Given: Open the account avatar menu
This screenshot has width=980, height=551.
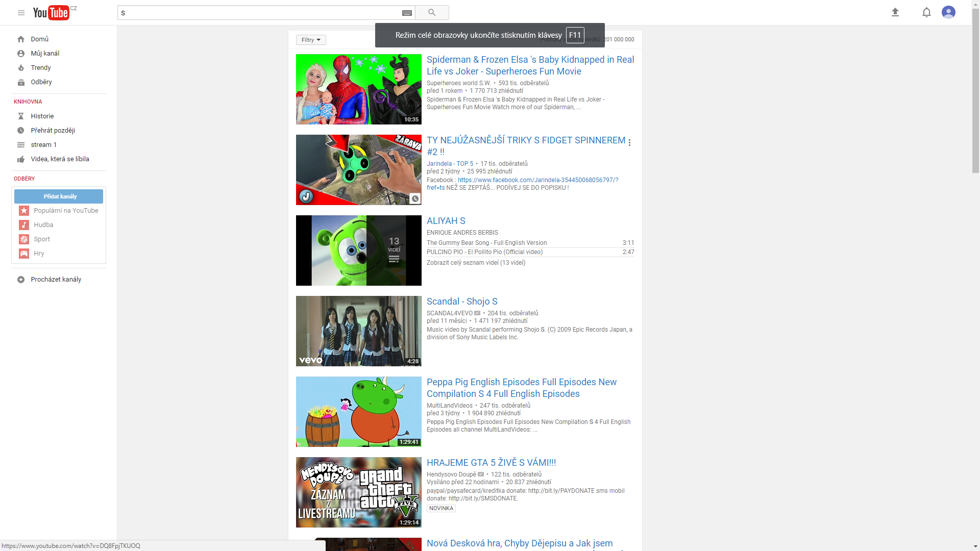Looking at the screenshot, I should pos(948,12).
